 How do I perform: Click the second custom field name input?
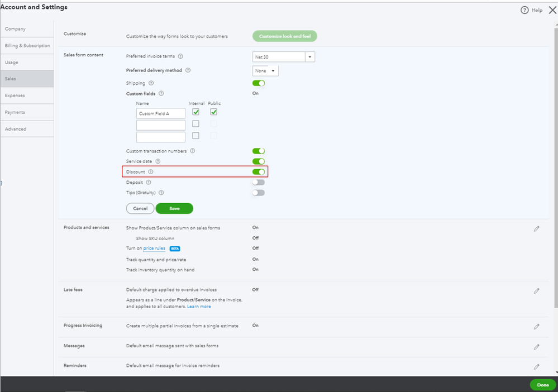160,125
